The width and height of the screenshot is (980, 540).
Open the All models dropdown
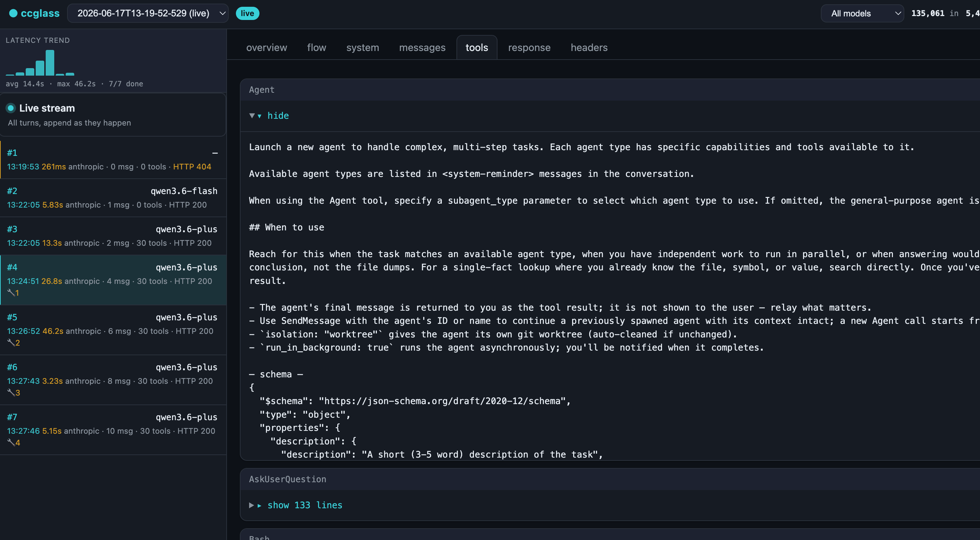(862, 13)
